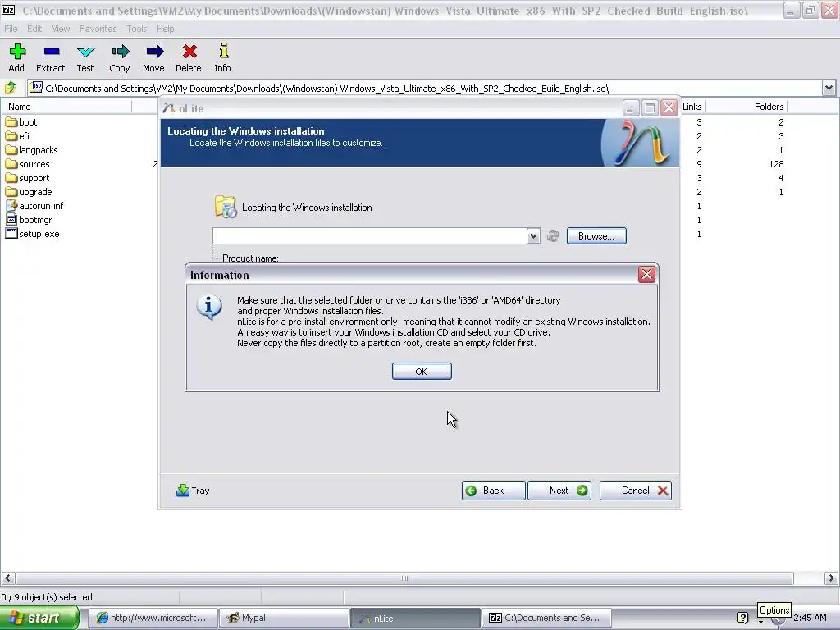Select the sources folder
The width and height of the screenshot is (840, 630).
pos(27,164)
